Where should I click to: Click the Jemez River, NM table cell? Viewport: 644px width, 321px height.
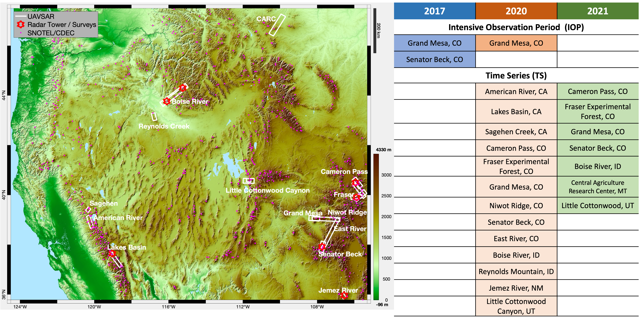click(x=516, y=288)
